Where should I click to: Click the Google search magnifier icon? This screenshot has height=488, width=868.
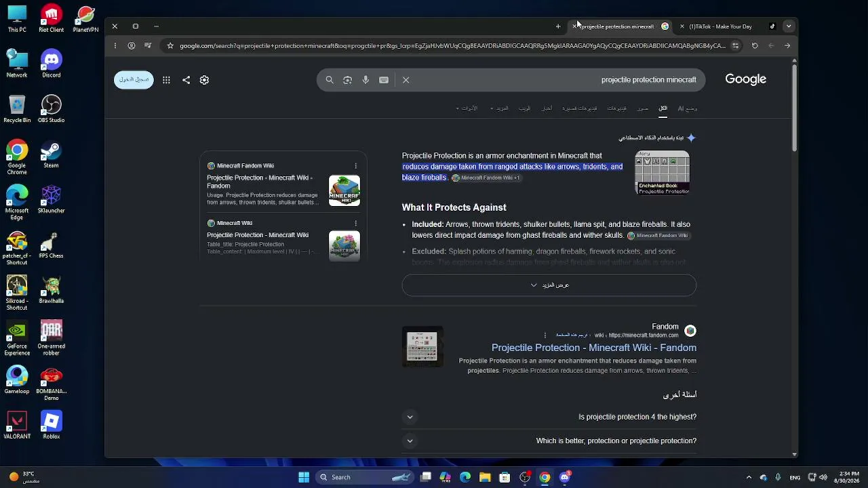[x=330, y=80]
